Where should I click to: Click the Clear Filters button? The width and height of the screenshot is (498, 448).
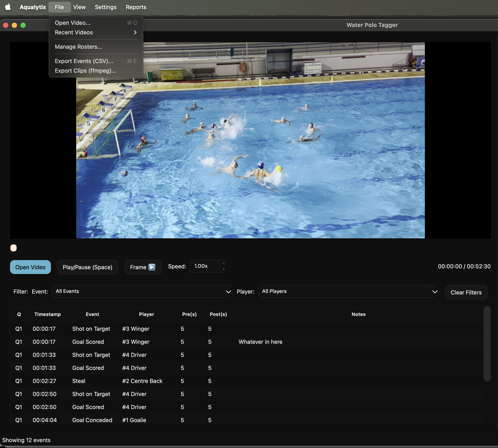point(466,292)
